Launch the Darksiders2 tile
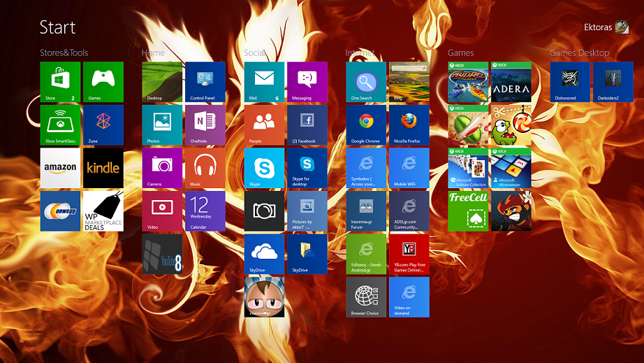The image size is (644, 363). click(613, 82)
